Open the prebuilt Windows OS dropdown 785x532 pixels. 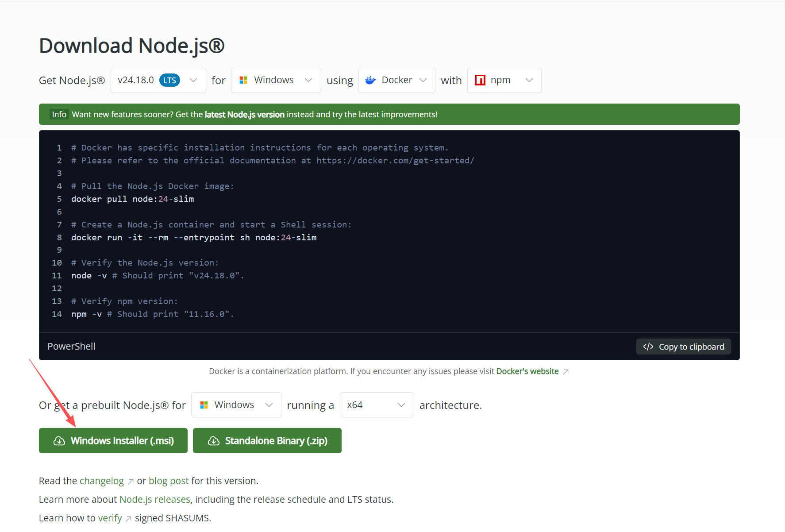tap(236, 405)
